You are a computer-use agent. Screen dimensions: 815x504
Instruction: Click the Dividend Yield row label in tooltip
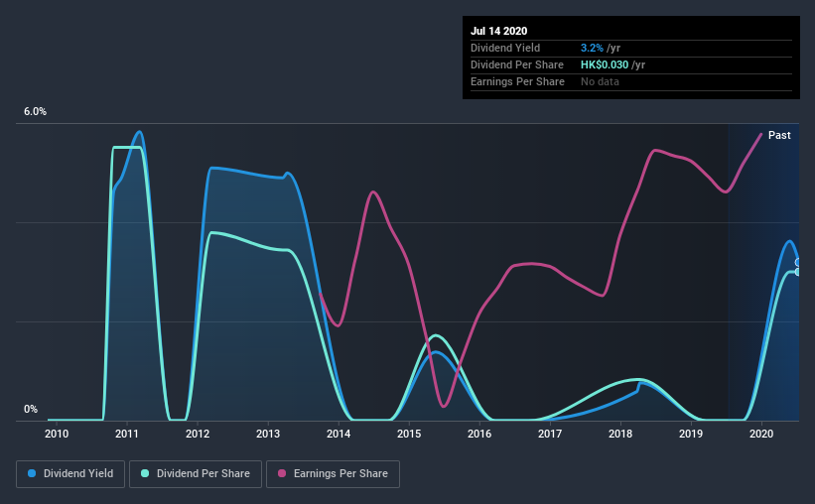point(505,48)
